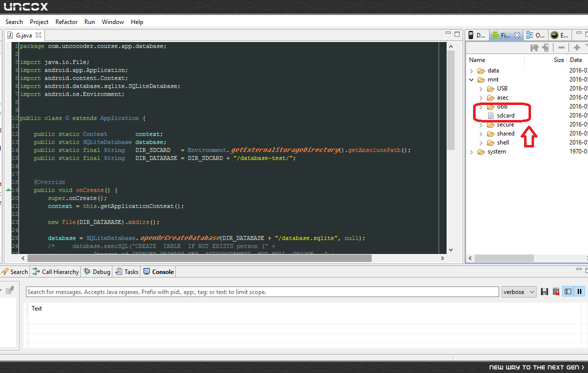Click the editor horizontal scrollbar right arrow

click(x=443, y=258)
